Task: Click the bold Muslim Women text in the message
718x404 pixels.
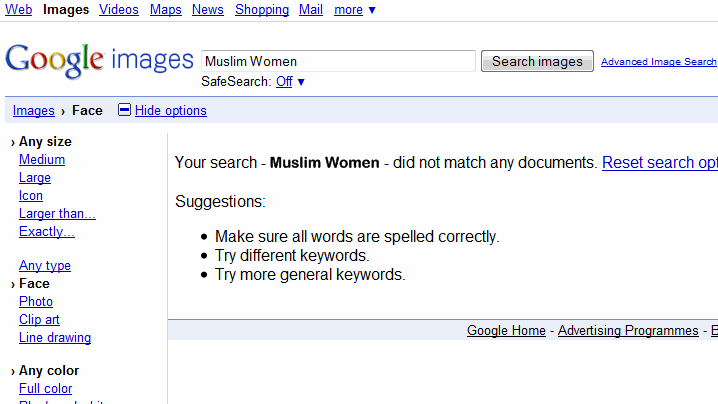Action: tap(325, 163)
